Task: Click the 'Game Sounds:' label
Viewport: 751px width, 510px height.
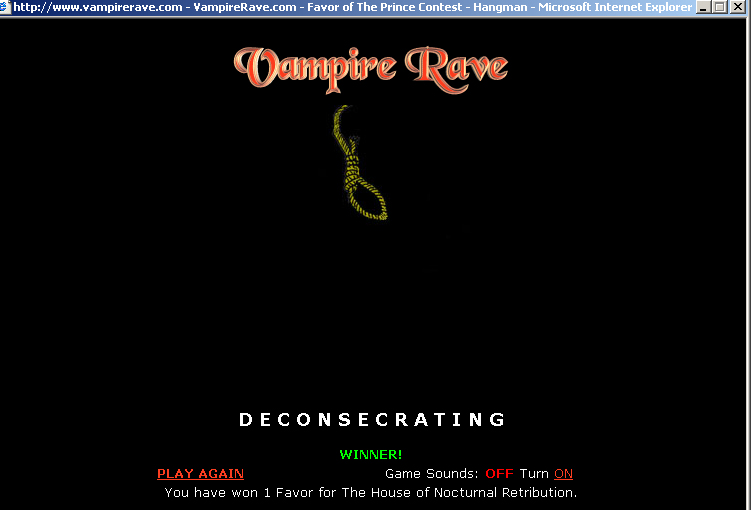Action: click(432, 474)
